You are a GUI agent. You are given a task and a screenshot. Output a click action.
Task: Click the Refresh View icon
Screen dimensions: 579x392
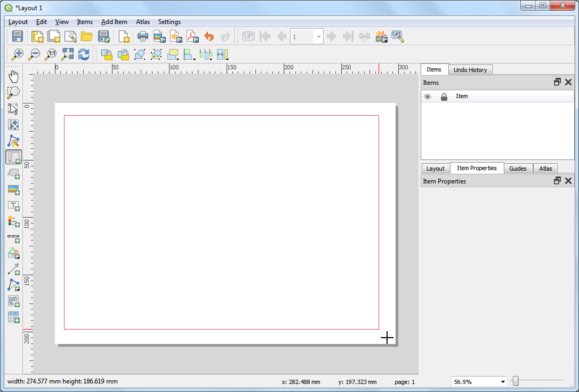[84, 54]
